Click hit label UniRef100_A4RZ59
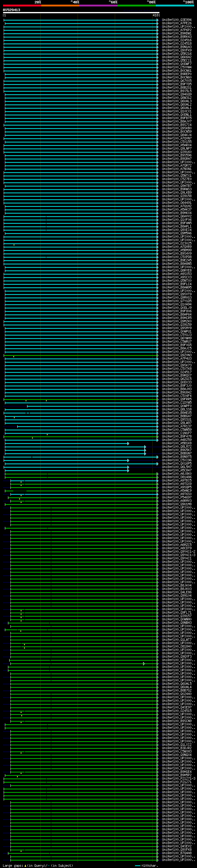Image resolution: width=197 pixels, height=868 pixels. (x=177, y=440)
